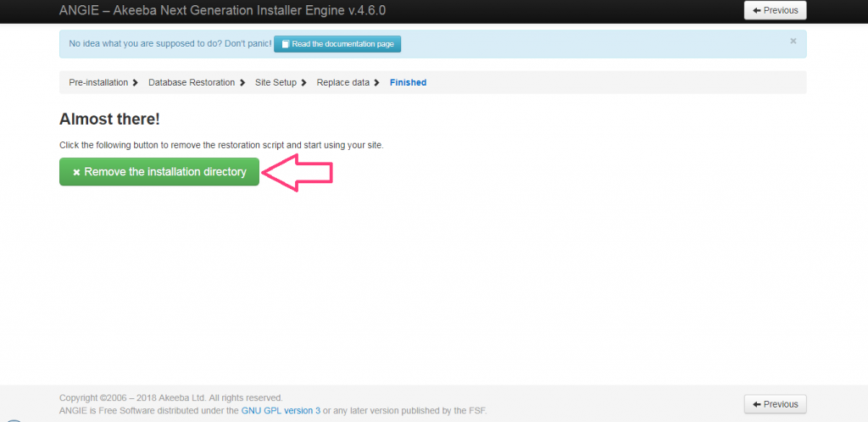Screen dimensions: 868x422
Task: Click the top Previous button
Action: point(775,10)
